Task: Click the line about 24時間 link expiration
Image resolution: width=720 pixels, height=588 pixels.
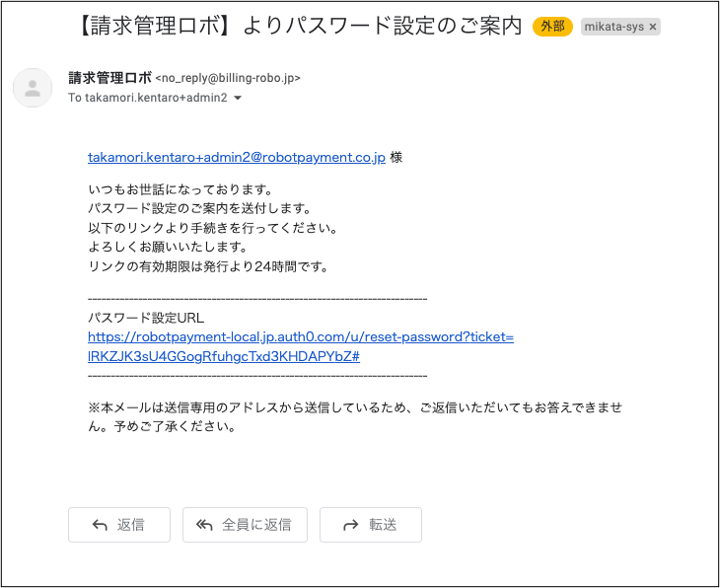Action: click(x=207, y=266)
